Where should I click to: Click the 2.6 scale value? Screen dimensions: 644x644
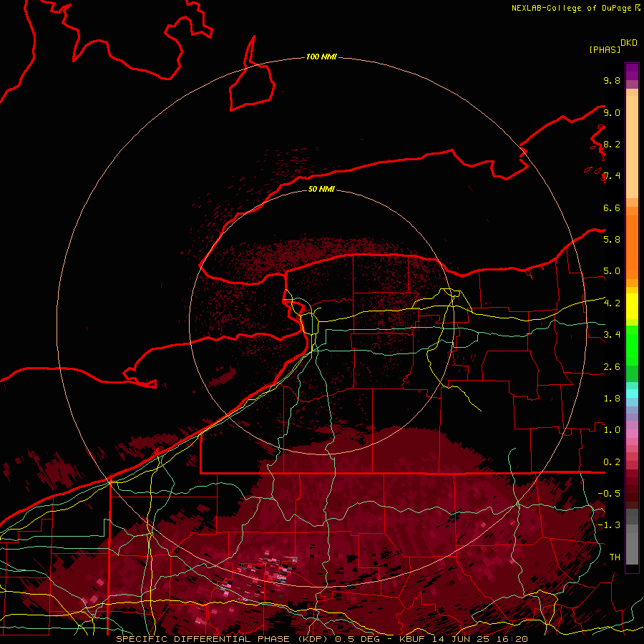pos(612,367)
